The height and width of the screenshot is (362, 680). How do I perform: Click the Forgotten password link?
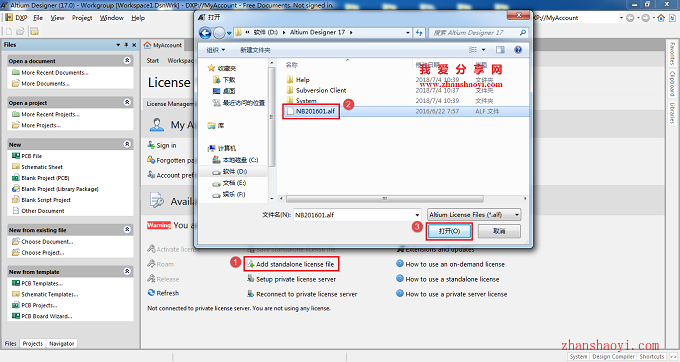tap(174, 160)
